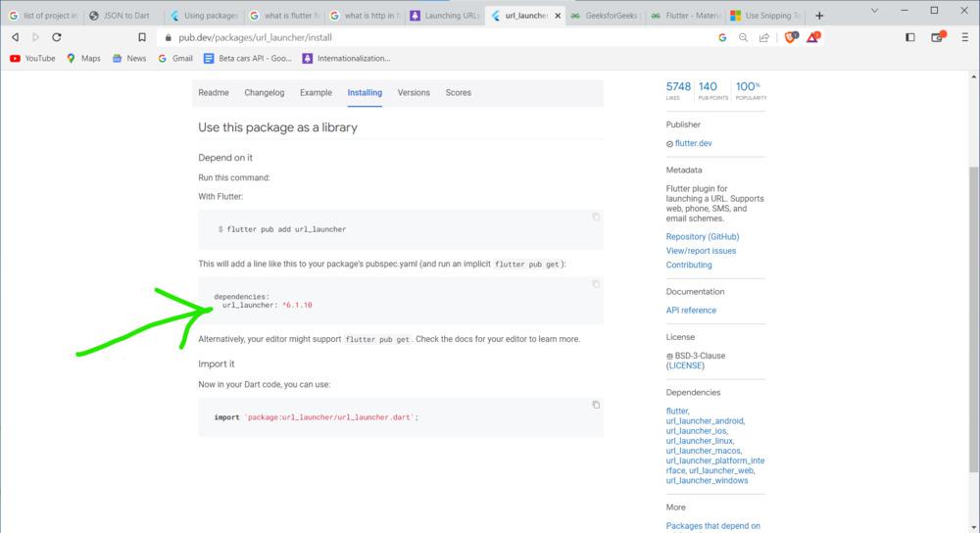
Task: Open the zoom magnifier icon in address bar
Action: point(743,37)
